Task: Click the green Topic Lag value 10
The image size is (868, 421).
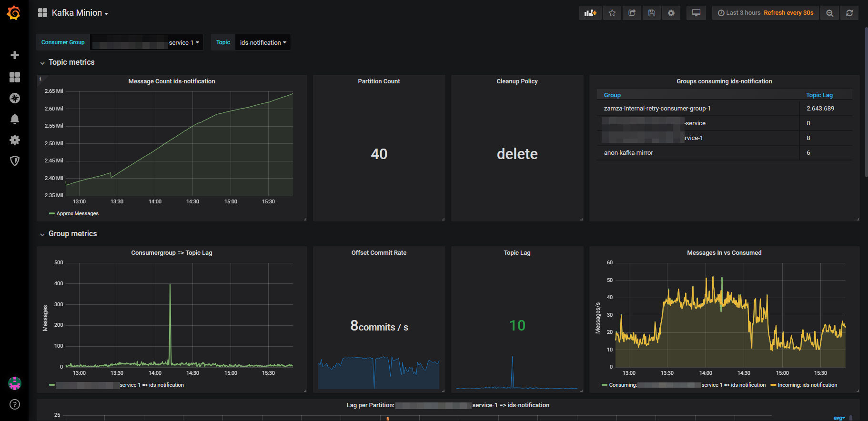Action: (x=517, y=326)
